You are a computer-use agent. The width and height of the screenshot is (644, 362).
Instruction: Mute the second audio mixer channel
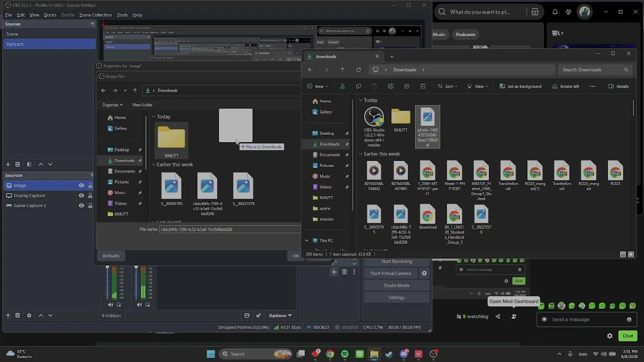(x=139, y=305)
